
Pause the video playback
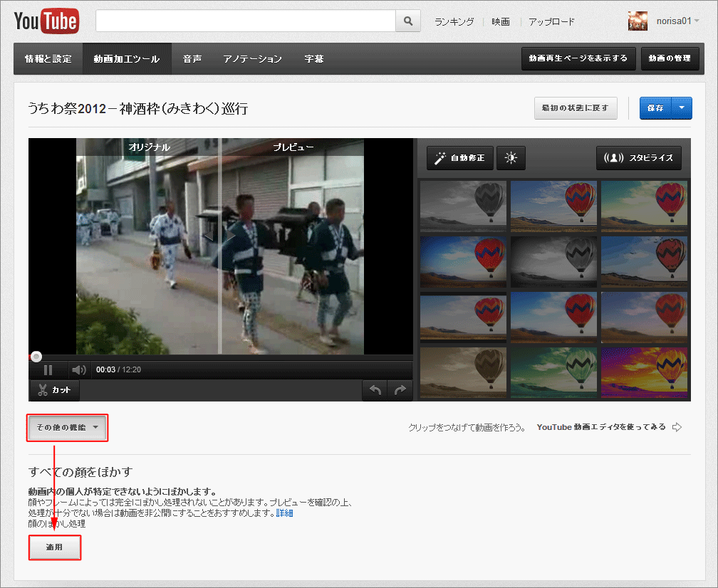point(48,369)
